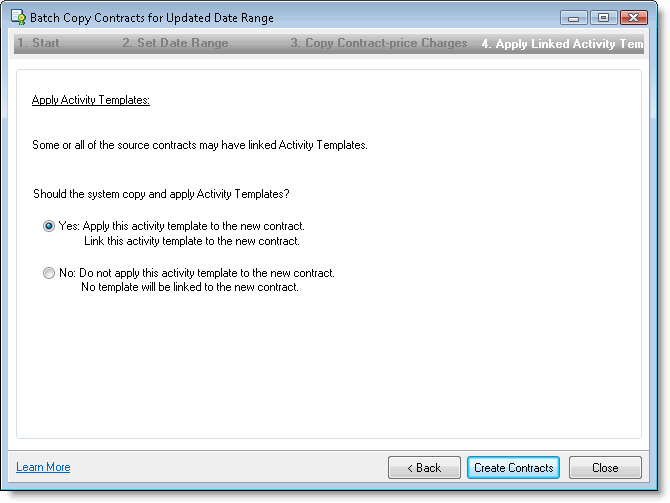Image resolution: width=670 pixels, height=503 pixels.
Task: Click the 'No template will be linked' line
Action: [x=189, y=287]
